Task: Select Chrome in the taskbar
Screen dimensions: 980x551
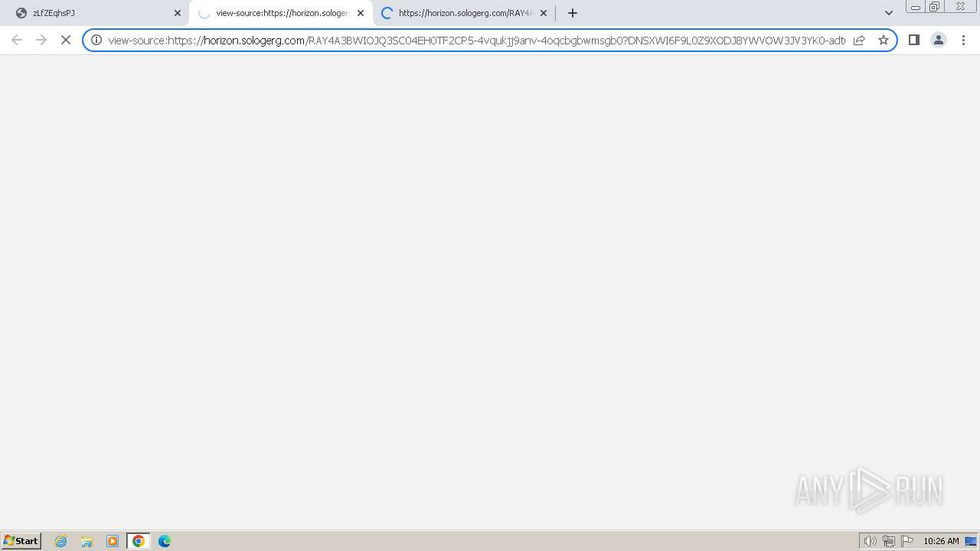Action: pos(139,541)
